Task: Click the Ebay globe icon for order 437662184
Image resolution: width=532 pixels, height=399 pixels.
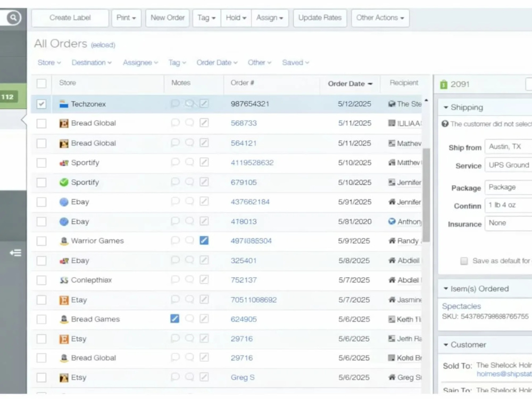Action: point(64,202)
